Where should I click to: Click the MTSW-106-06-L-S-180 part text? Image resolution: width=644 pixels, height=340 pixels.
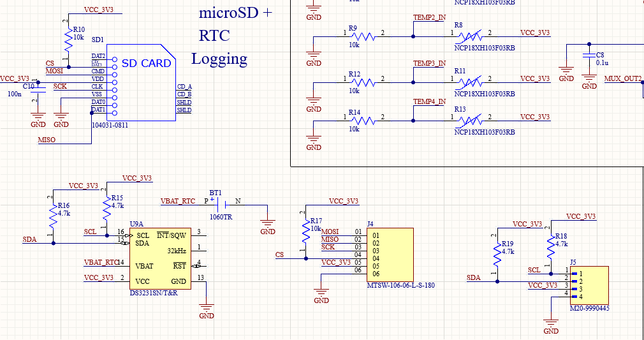pos(401,285)
